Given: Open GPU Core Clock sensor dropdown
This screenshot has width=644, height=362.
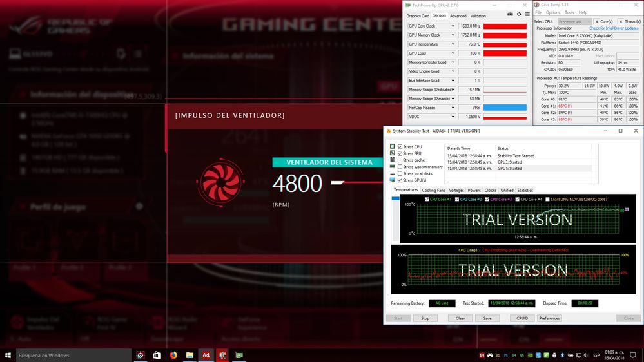Looking at the screenshot, I should point(453,26).
